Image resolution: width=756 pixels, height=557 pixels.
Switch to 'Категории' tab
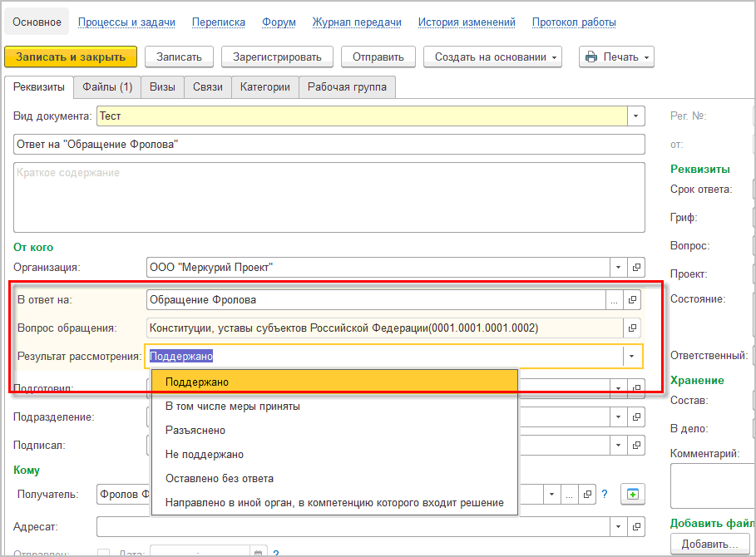(265, 87)
